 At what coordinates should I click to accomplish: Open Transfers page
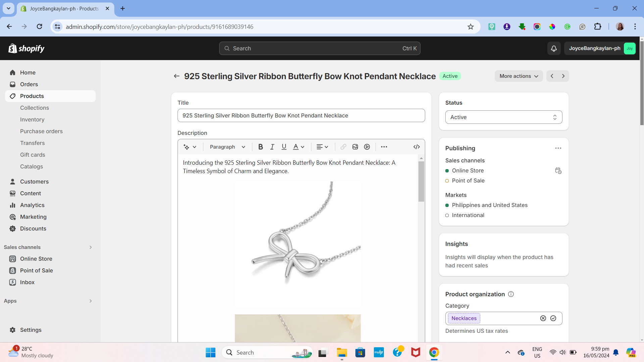click(32, 143)
